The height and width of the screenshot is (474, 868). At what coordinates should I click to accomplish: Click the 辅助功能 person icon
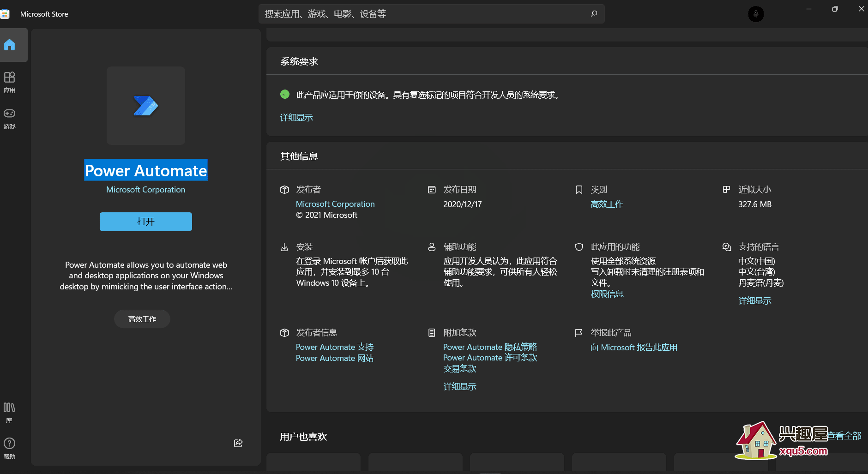coord(432,247)
